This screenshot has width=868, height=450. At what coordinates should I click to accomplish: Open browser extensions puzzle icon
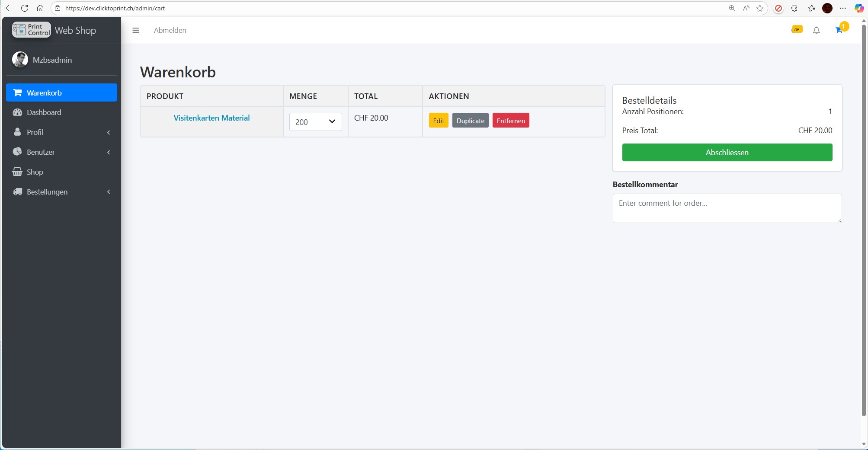(794, 8)
